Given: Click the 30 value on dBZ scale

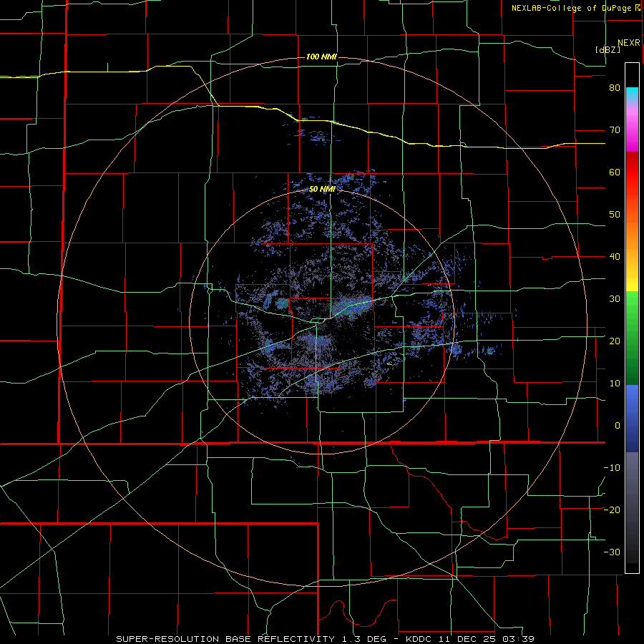Looking at the screenshot, I should (615, 299).
